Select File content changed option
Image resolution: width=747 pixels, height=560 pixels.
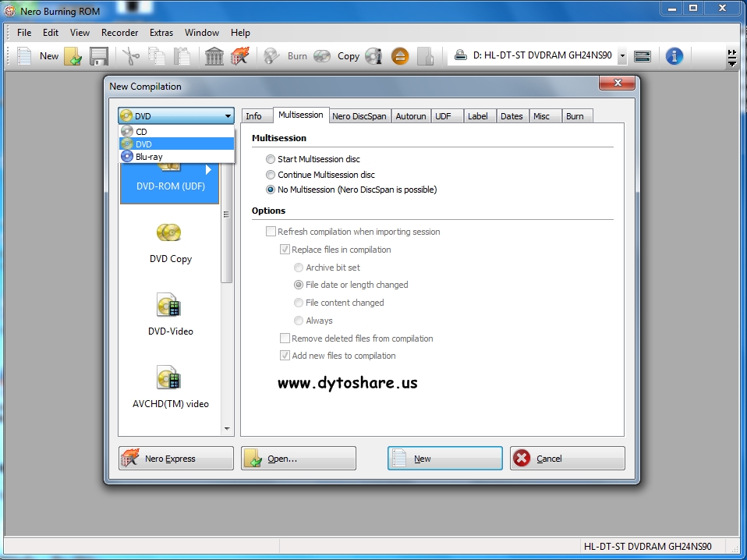(338, 303)
